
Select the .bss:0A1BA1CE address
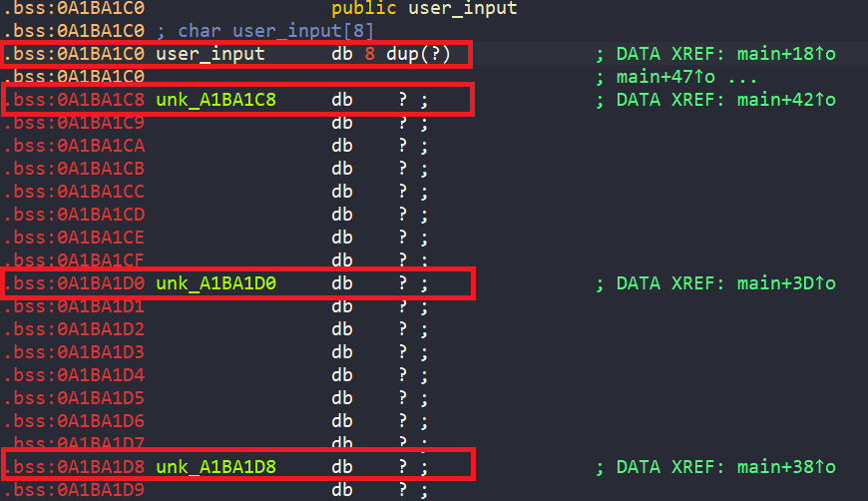coord(74,238)
